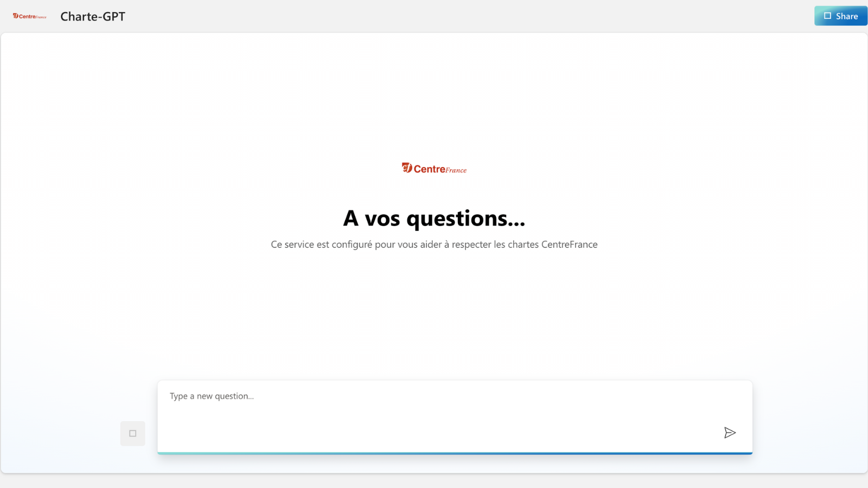Click the Charte-GPT title
Image resolution: width=868 pixels, height=488 pixels.
click(93, 16)
